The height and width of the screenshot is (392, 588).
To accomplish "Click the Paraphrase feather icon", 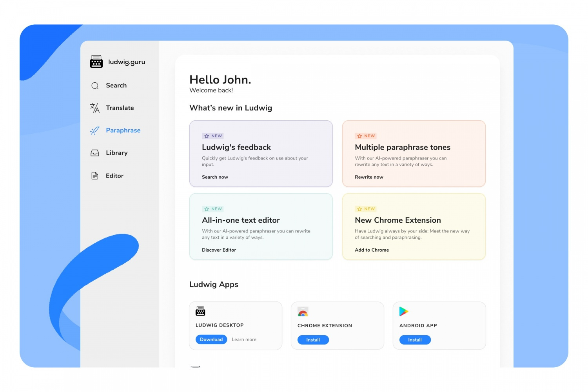I will (x=95, y=131).
